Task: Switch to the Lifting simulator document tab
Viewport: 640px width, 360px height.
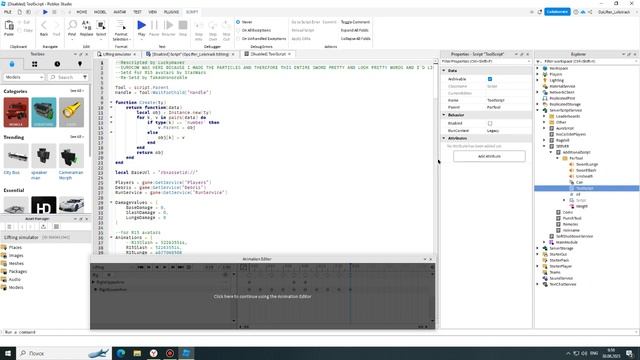Action: (117, 54)
